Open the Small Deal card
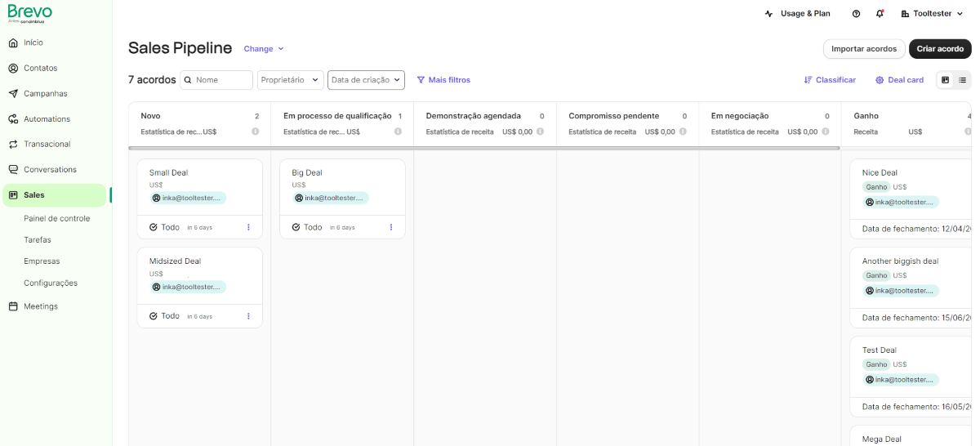 200,198
